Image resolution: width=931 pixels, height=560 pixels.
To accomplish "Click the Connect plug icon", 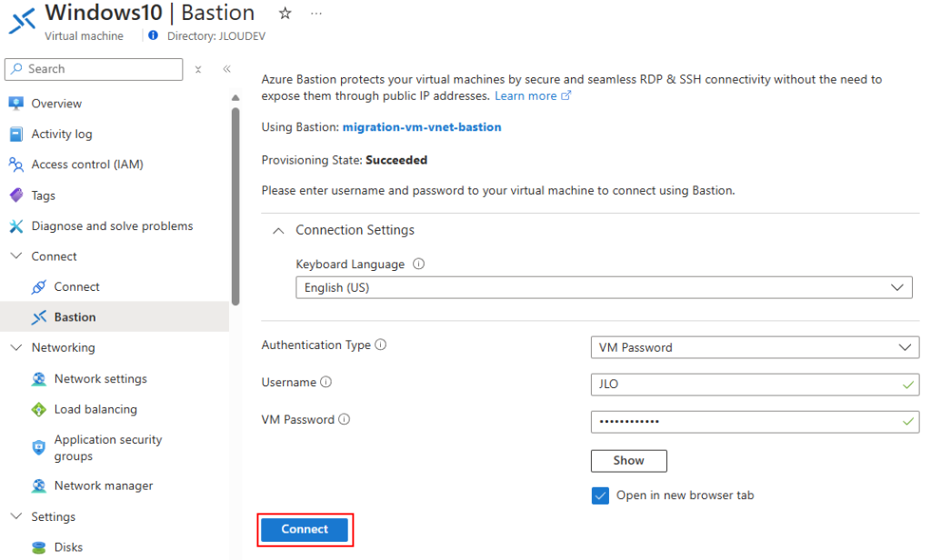I will coord(38,287).
